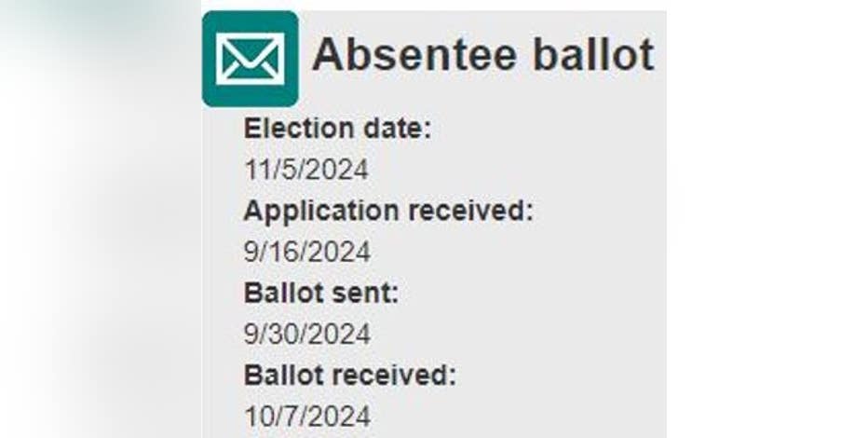The width and height of the screenshot is (868, 438).
Task: Click the 9/30/2024 ballot sent date
Action: click(x=306, y=334)
